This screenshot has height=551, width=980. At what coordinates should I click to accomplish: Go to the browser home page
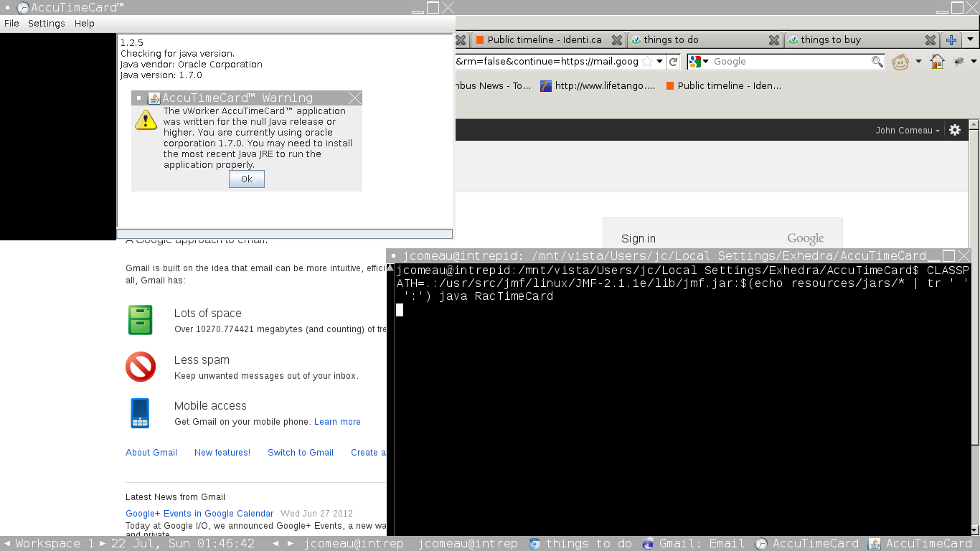tap(937, 62)
